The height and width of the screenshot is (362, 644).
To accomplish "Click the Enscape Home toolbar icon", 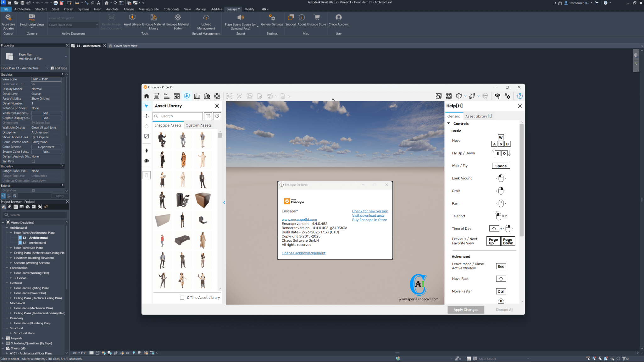I will [147, 96].
